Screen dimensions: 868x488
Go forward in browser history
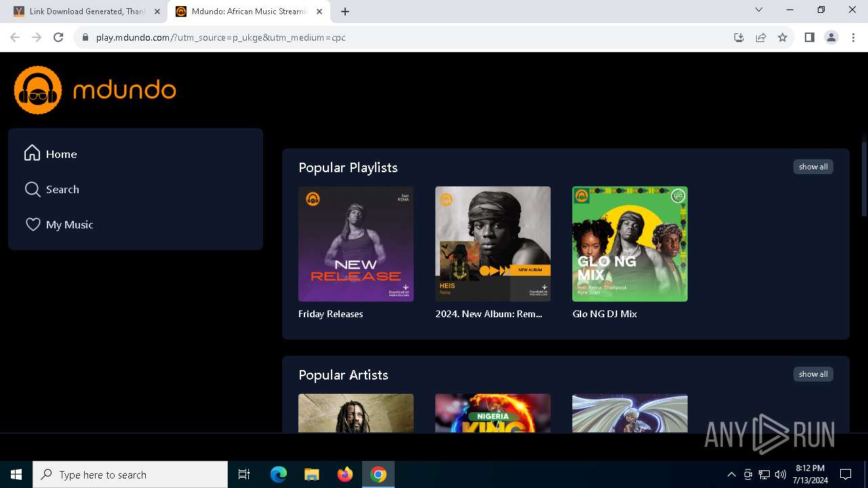[37, 37]
